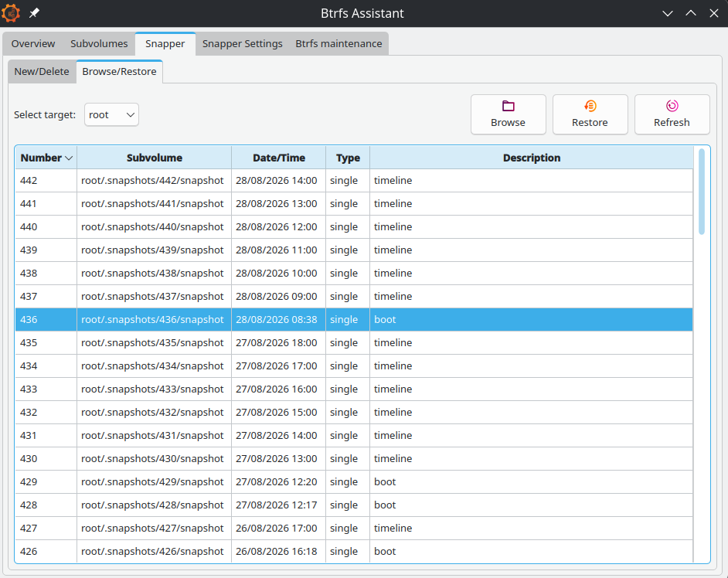Click the Restore button label

590,123
